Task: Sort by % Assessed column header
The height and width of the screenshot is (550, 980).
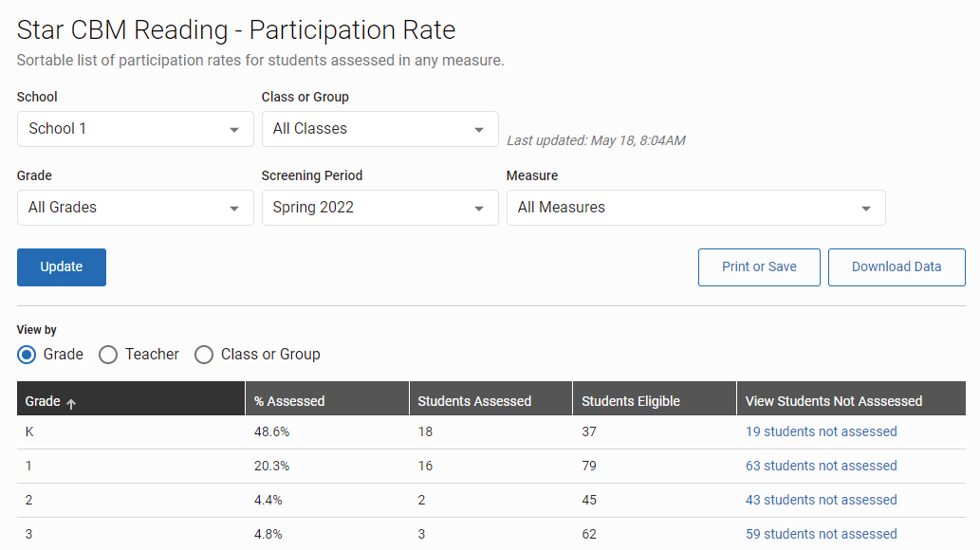Action: (x=327, y=398)
